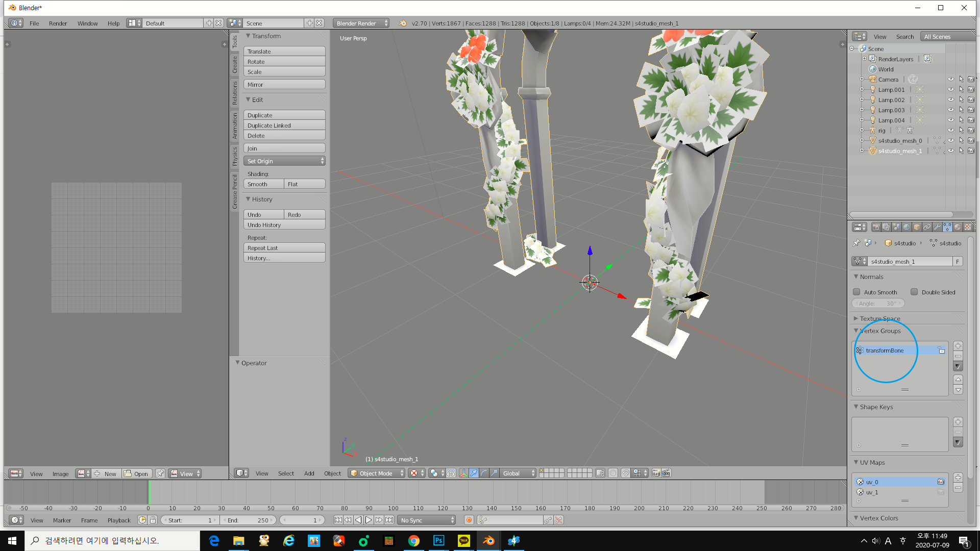Screen dimensions: 980x551
Task: Play animation in reverse
Action: pyautogui.click(x=358, y=520)
